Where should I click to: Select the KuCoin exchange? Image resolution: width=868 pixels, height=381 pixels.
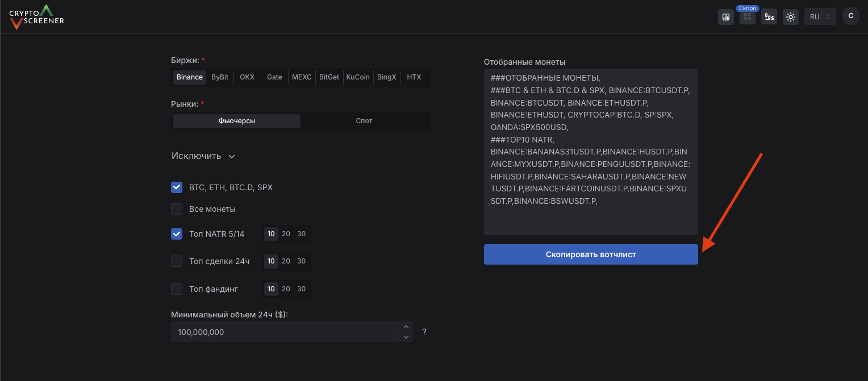(358, 77)
